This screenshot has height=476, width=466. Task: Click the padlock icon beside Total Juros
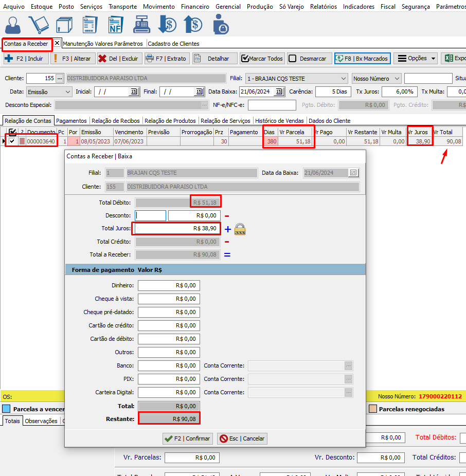[240, 229]
